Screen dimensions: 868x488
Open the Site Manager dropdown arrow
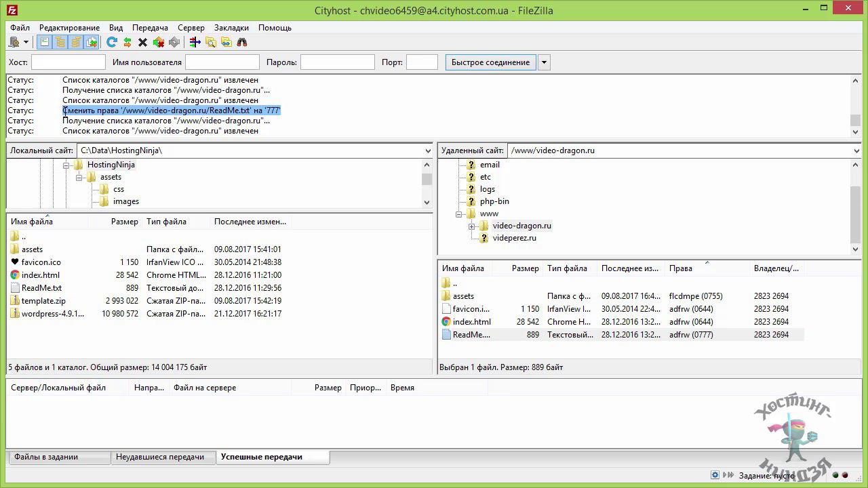tap(26, 42)
